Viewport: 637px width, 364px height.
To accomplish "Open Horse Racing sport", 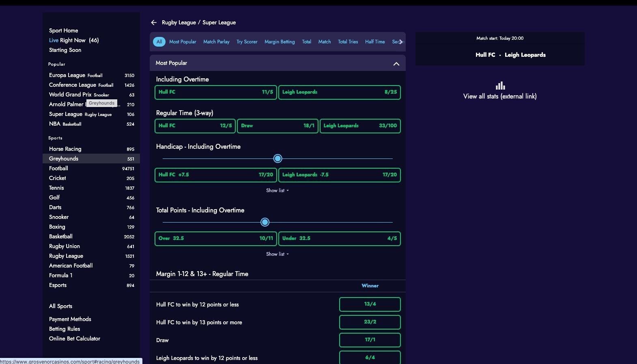I will (x=91, y=149).
